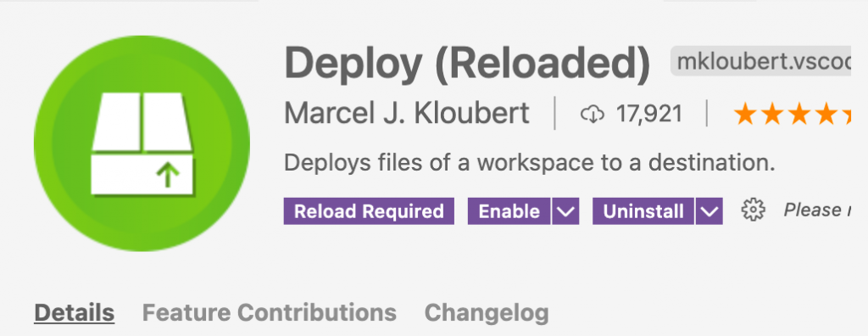
Task: Click the Deploy (Reloaded) extension title
Action: [x=467, y=63]
